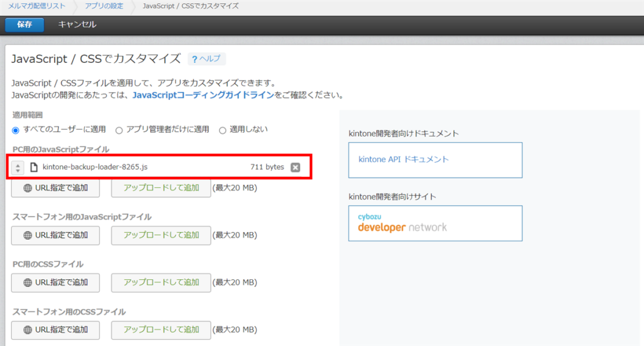This screenshot has height=346, width=644.
Task: Select アプリ管理者だけに適用 radio button
Action: point(119,130)
